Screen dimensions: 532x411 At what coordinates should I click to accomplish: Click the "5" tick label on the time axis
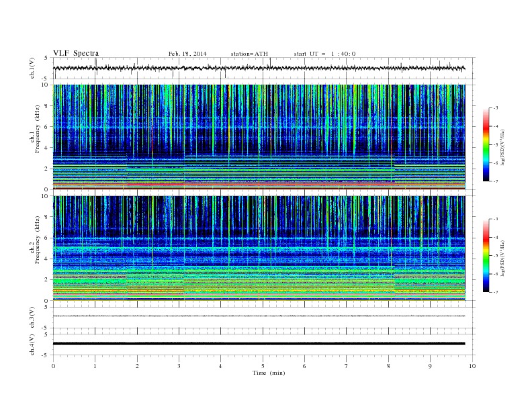(263, 366)
